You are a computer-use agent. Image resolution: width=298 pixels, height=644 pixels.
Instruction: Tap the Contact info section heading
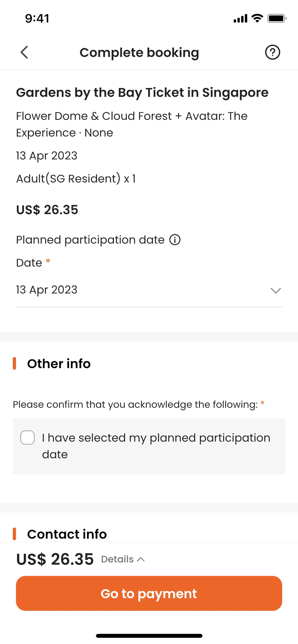pos(67,534)
